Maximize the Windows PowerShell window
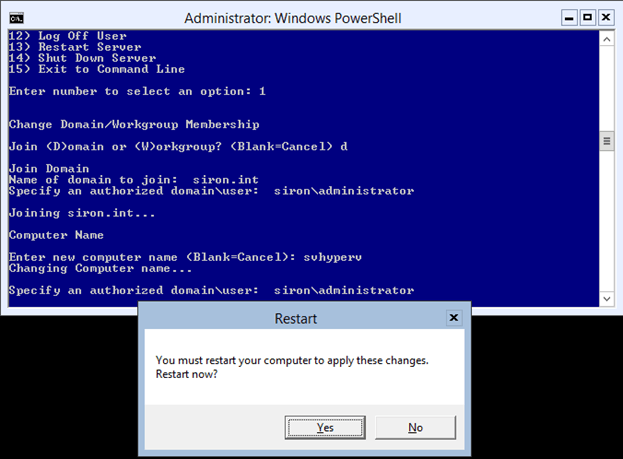 [587, 17]
